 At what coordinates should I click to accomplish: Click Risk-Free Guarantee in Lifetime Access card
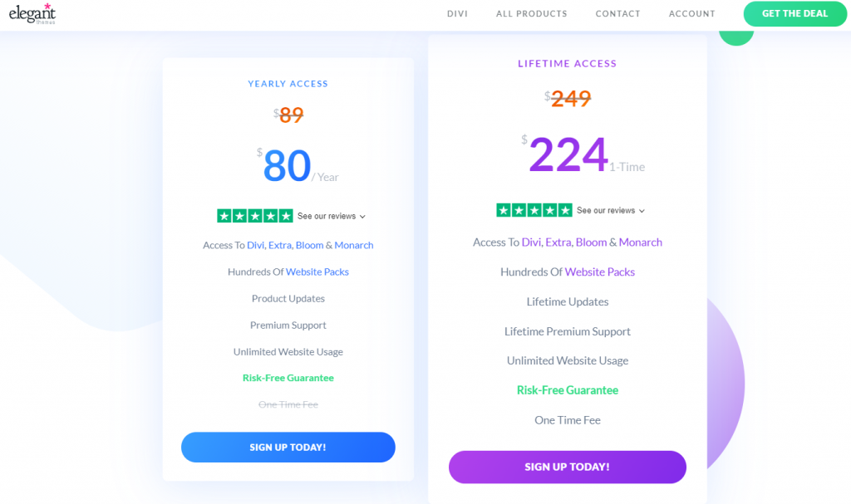coord(568,390)
